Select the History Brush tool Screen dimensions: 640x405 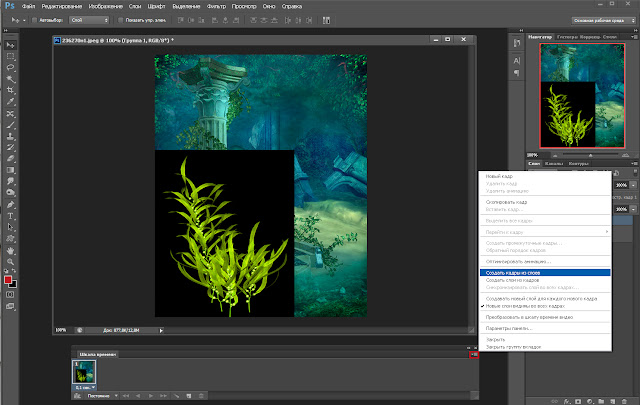[x=10, y=147]
